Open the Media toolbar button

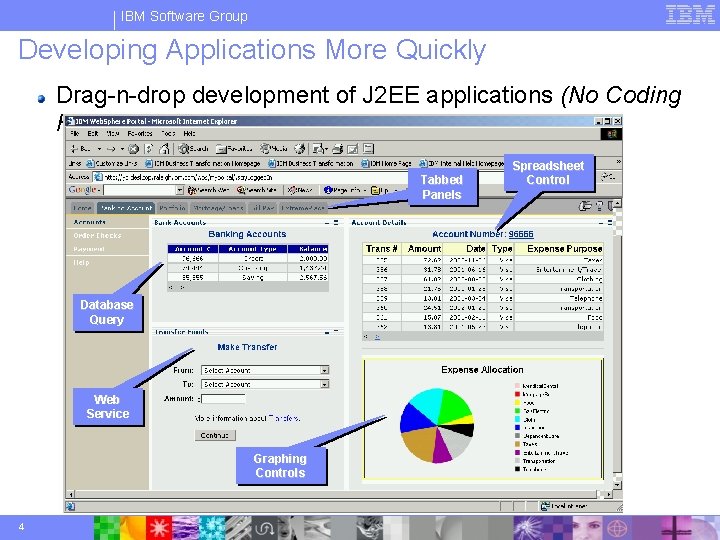coord(274,149)
